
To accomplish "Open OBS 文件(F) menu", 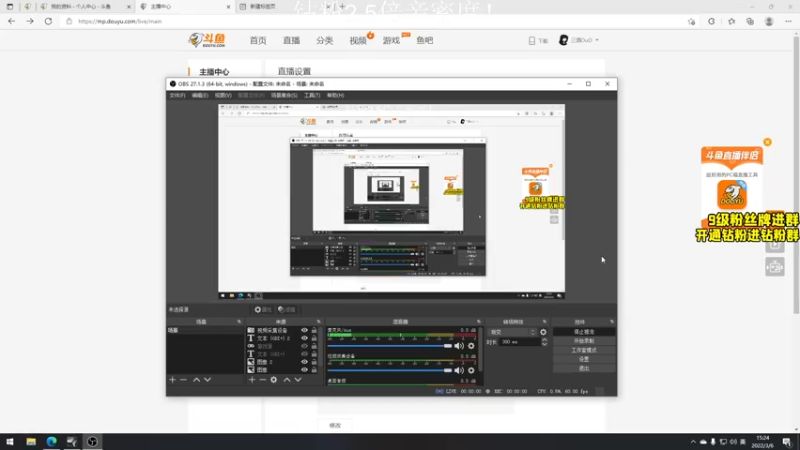I will click(x=177, y=95).
